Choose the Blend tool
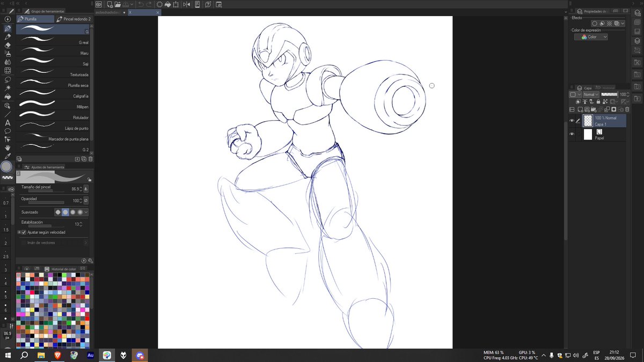This screenshot has width=644, height=362. click(8, 62)
